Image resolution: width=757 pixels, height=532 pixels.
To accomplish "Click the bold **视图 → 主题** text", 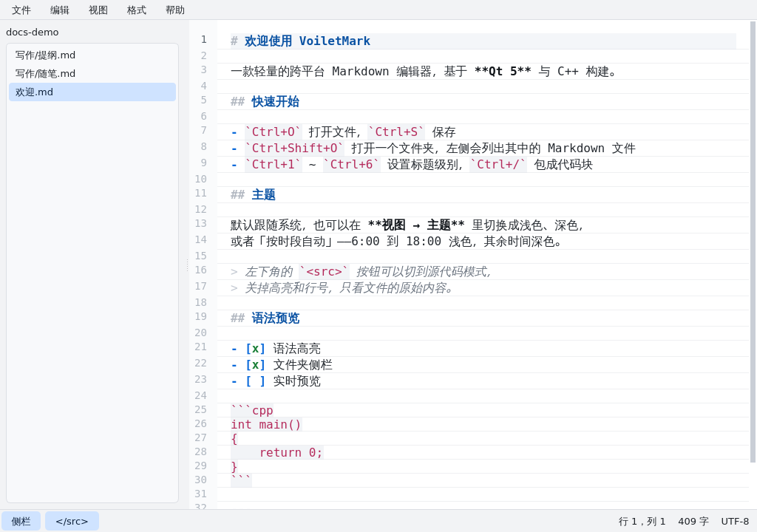I will (416, 225).
